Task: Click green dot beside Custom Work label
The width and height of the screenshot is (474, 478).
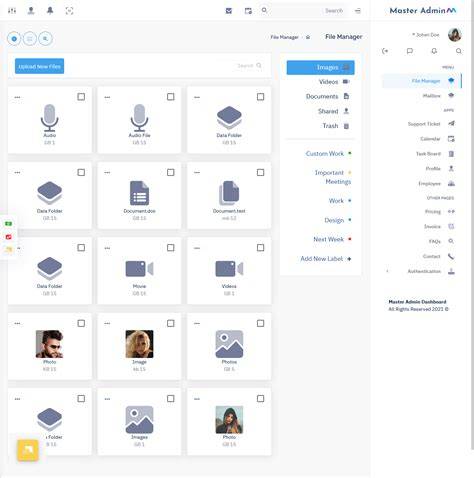Action: [350, 153]
